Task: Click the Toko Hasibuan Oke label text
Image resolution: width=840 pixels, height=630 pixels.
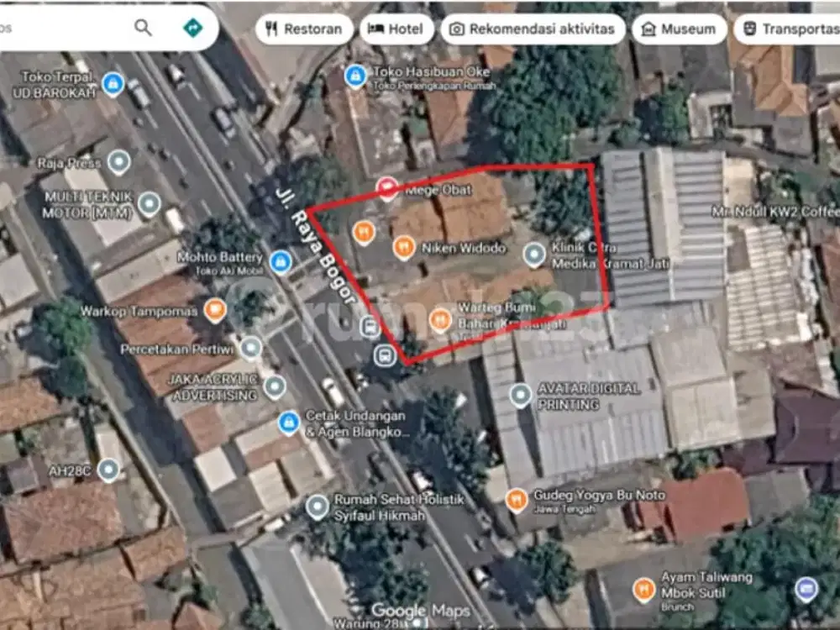Action: click(431, 71)
